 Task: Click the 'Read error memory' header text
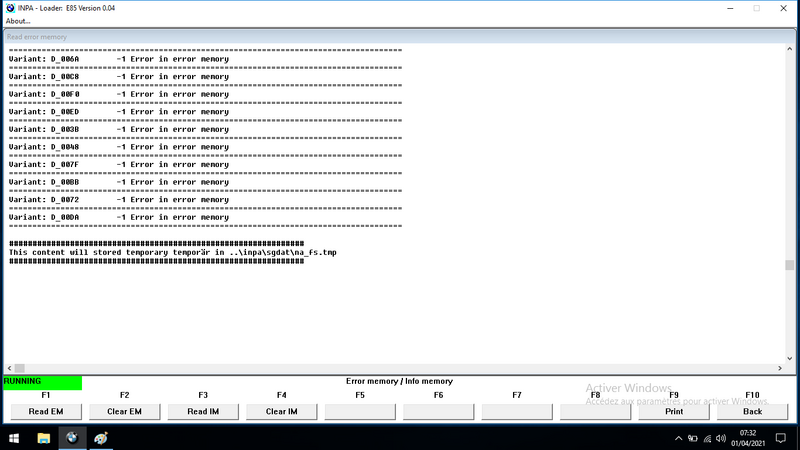37,37
